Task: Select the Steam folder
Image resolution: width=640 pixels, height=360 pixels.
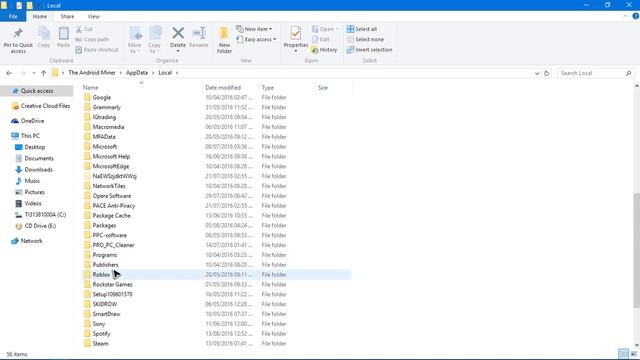Action: [216, 344]
